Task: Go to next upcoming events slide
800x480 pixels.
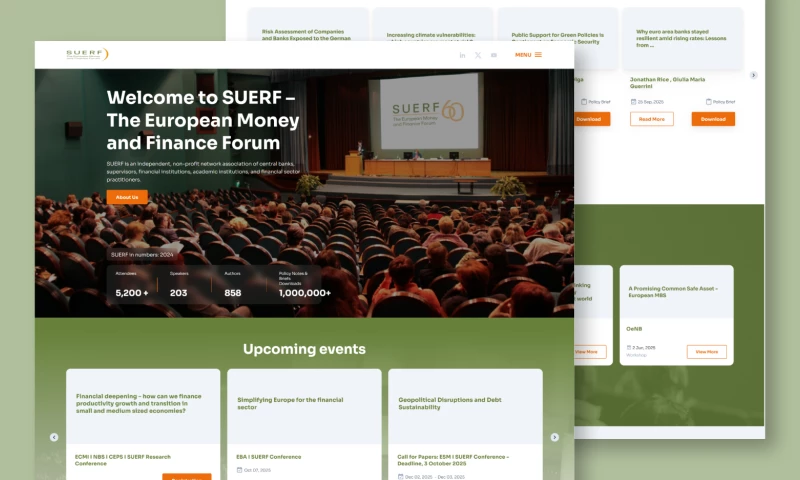Action: click(x=555, y=437)
